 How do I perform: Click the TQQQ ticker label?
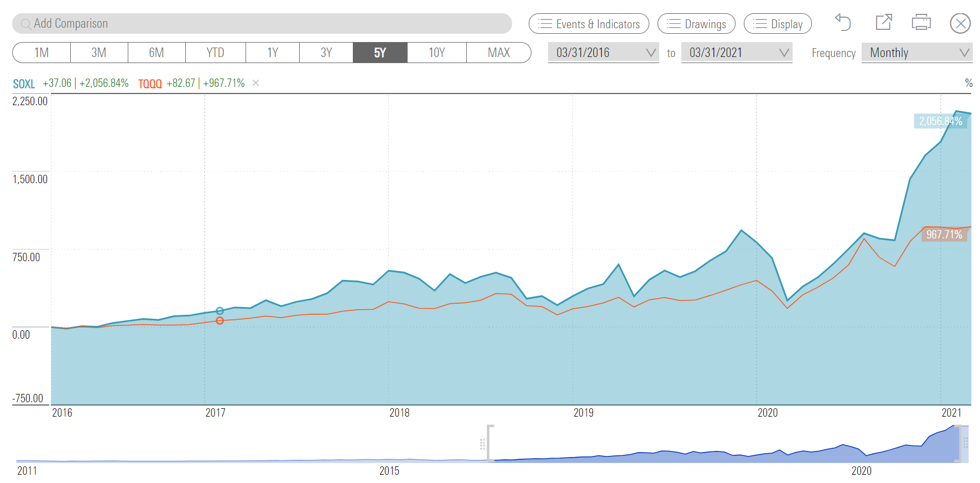point(150,84)
